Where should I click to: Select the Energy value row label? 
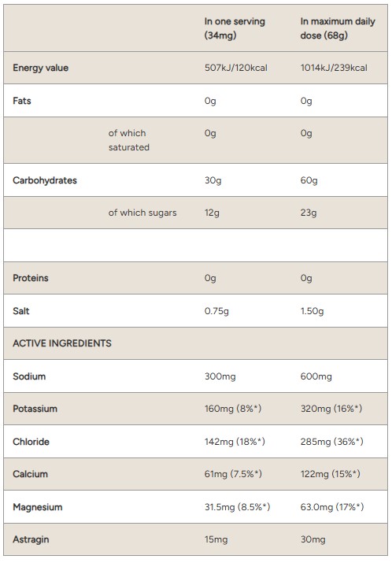(x=41, y=68)
